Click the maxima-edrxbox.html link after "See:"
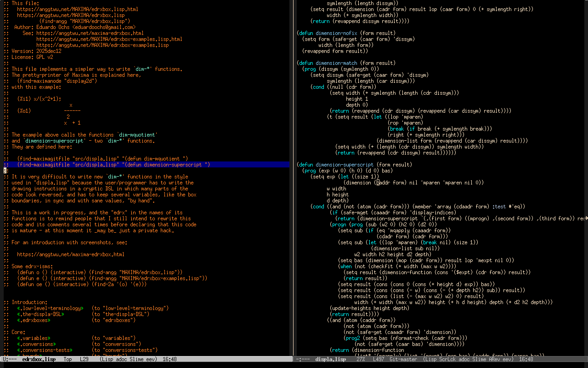Image resolution: width=588 pixels, height=368 pixels. tap(90, 33)
